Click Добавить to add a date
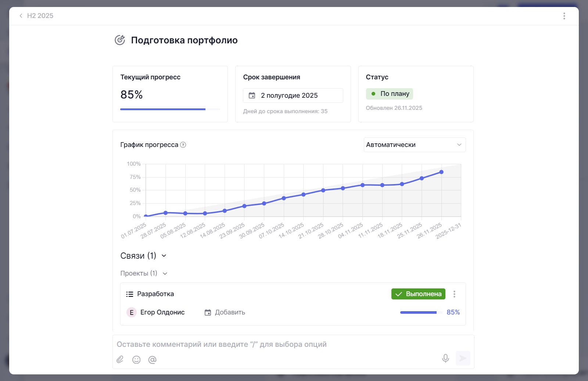 pyautogui.click(x=225, y=312)
